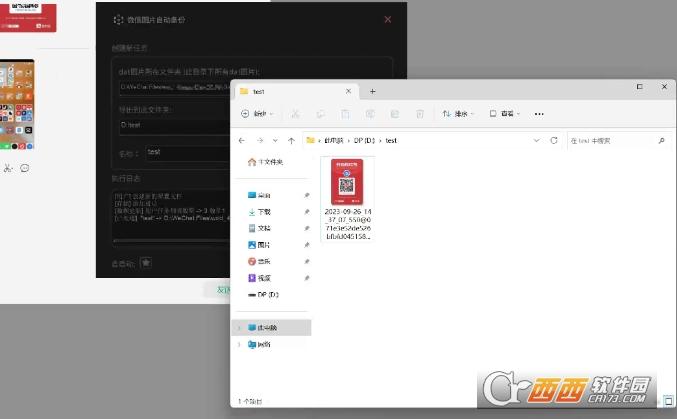
Task: Open Desktop in the navigation pane
Action: (259, 195)
